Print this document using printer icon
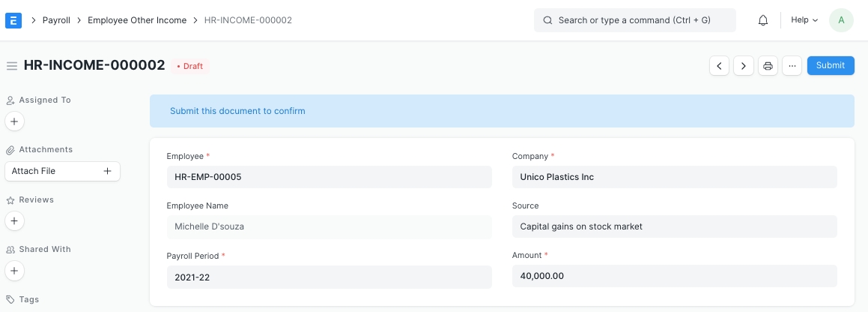This screenshot has width=868, height=312. coord(768,66)
